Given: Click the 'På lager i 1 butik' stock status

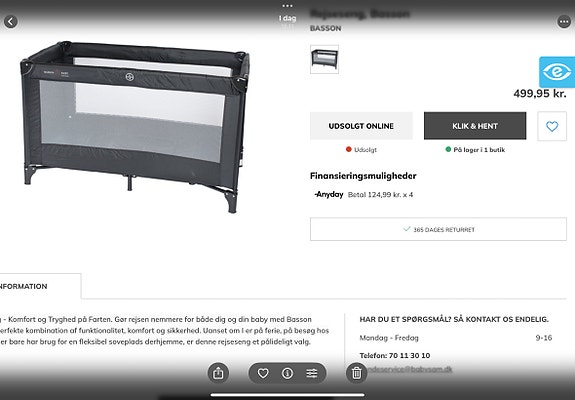Looking at the screenshot, I should coord(475,150).
